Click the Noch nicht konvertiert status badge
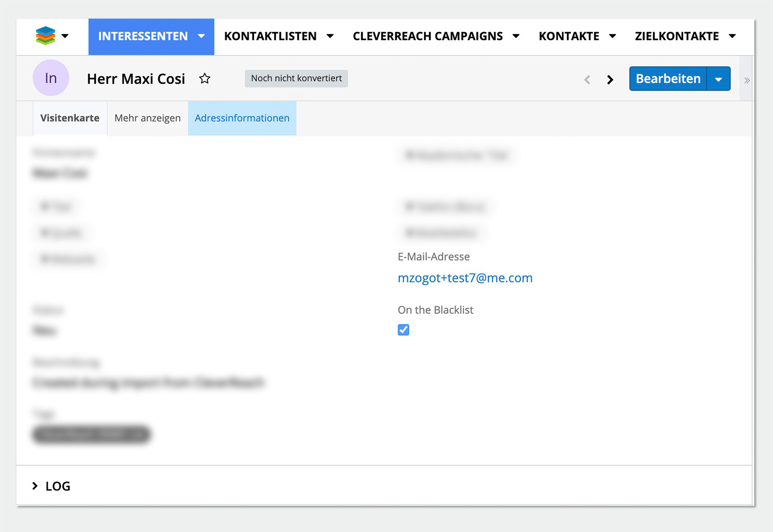This screenshot has height=532, width=773. 296,79
